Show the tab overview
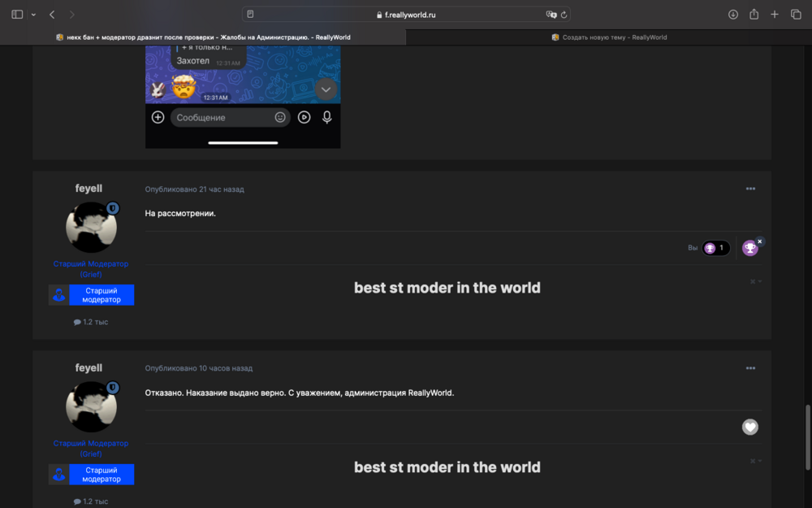 click(x=796, y=15)
